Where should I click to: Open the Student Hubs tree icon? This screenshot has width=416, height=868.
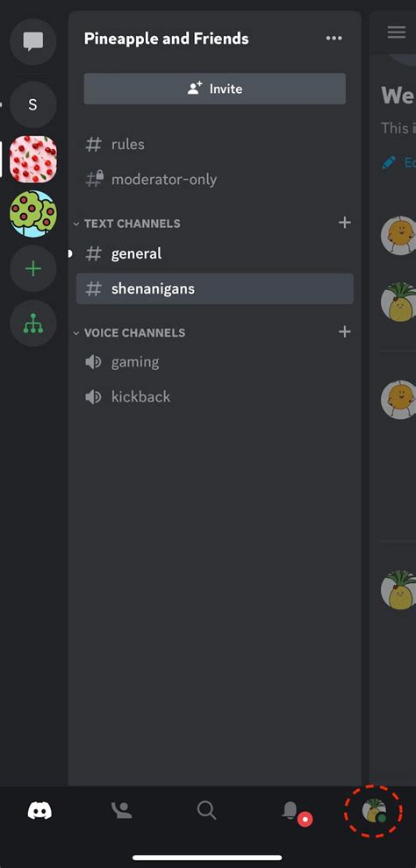pos(33,324)
